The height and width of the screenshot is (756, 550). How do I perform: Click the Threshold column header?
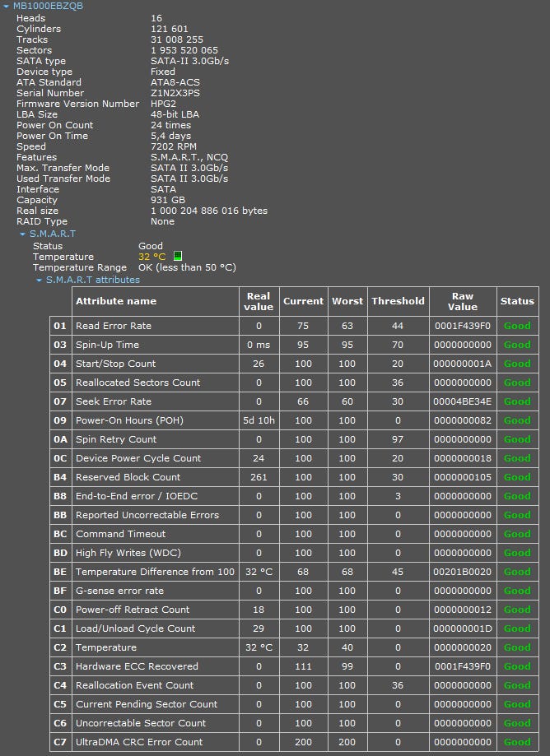(x=398, y=301)
